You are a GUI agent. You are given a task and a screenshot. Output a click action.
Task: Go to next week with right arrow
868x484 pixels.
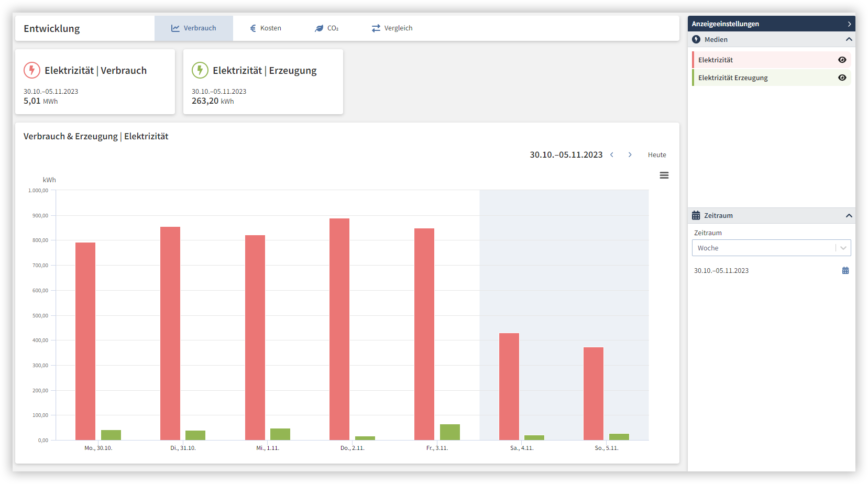pos(630,155)
